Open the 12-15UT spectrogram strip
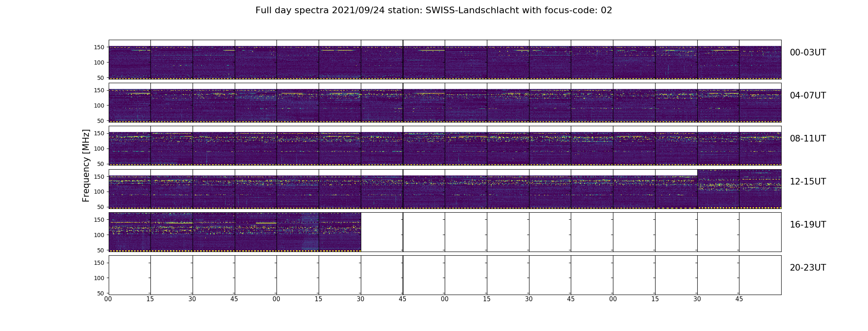Image resolution: width=868 pixels, height=331 pixels. (x=445, y=189)
